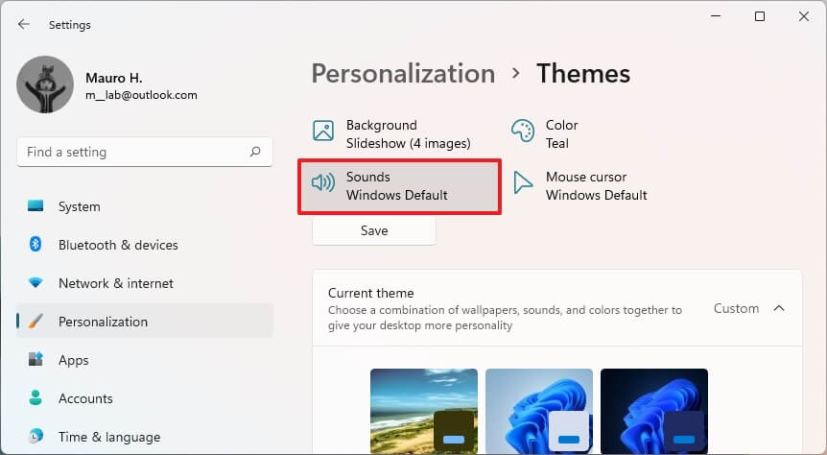Image resolution: width=827 pixels, height=455 pixels.
Task: Click the Color palette icon
Action: pyautogui.click(x=523, y=130)
